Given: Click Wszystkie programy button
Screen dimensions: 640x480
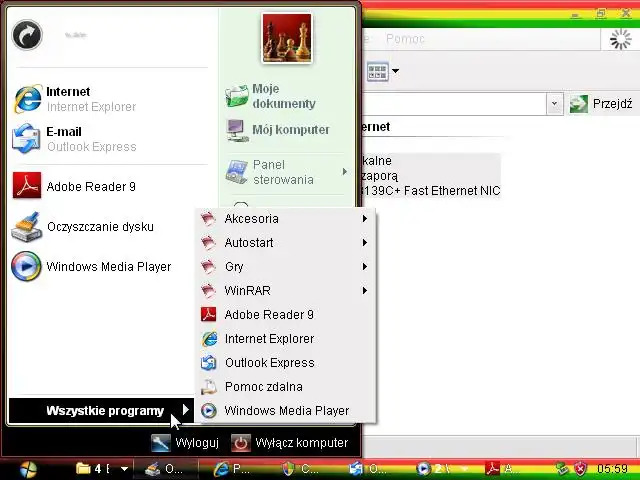Looking at the screenshot, I should [x=101, y=410].
